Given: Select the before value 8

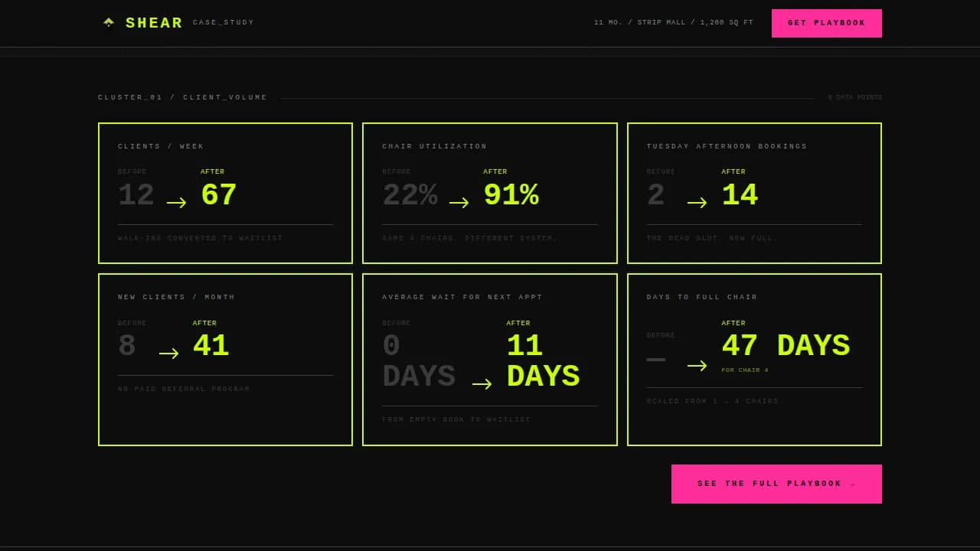Looking at the screenshot, I should click(127, 346).
